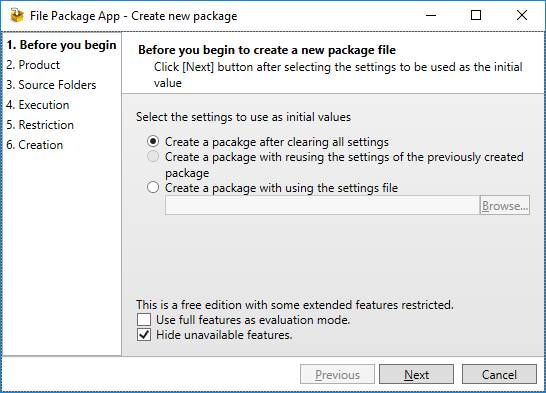This screenshot has height=393, width=546.
Task: Cancel the package creation wizard
Action: click(x=499, y=374)
